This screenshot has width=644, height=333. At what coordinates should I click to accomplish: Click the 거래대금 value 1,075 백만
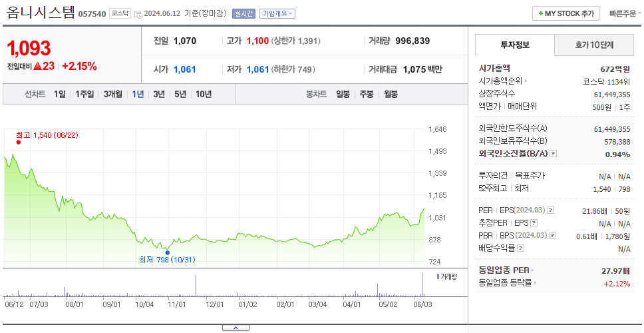[422, 69]
